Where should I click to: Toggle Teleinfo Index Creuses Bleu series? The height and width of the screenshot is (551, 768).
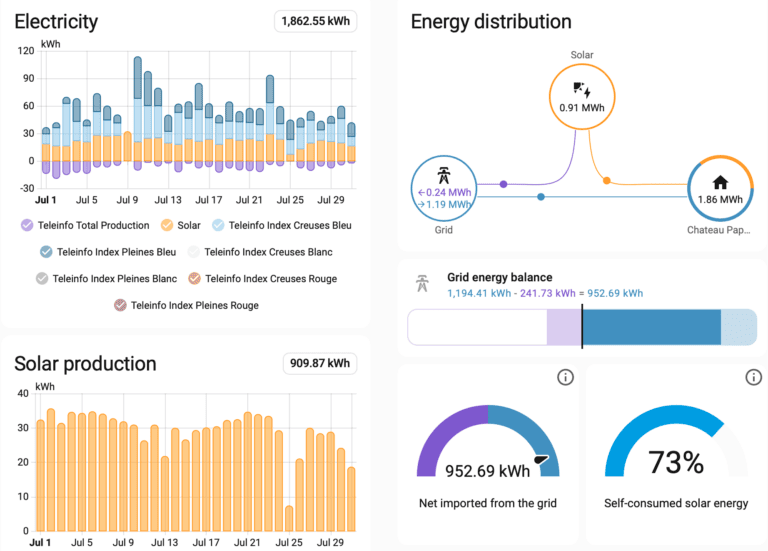218,225
